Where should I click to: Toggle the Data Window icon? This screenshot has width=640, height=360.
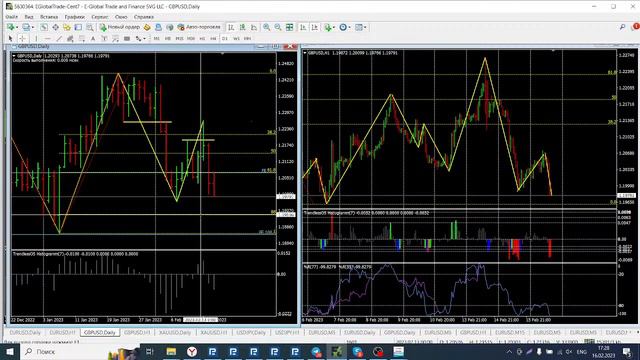click(55, 27)
